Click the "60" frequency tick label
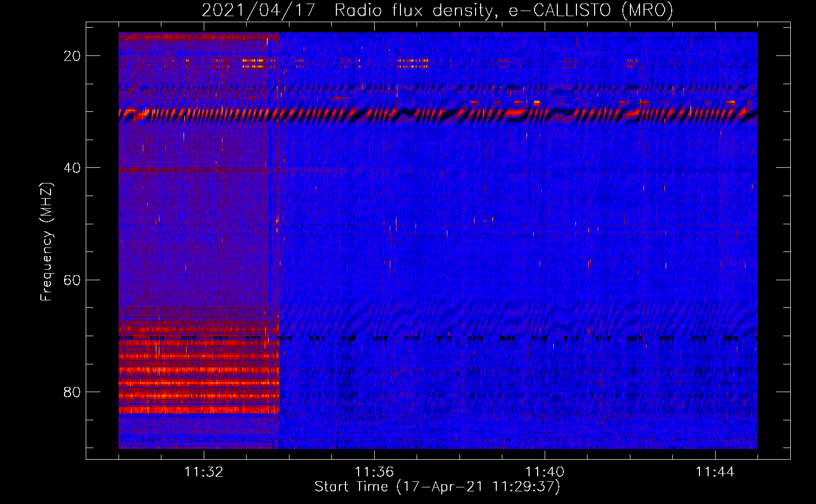This screenshot has height=504, width=816. [72, 280]
